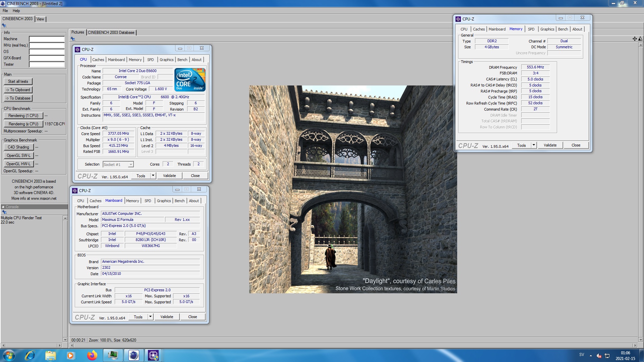
Task: Open the Windows Start orb
Action: 9,355
